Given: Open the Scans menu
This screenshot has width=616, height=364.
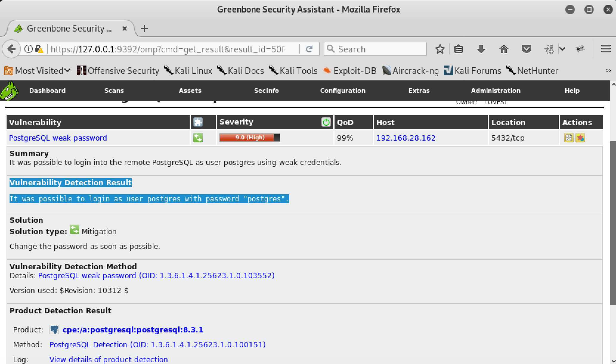Looking at the screenshot, I should [x=114, y=91].
